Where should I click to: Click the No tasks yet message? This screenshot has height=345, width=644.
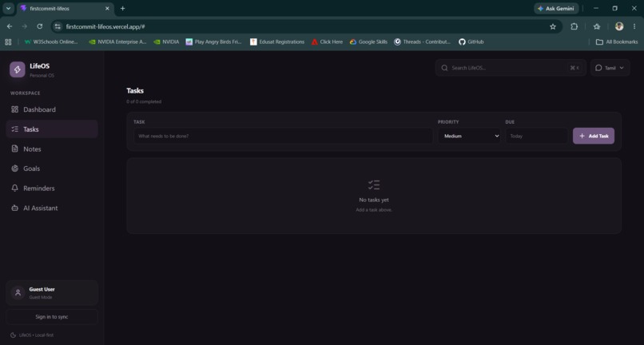374,200
